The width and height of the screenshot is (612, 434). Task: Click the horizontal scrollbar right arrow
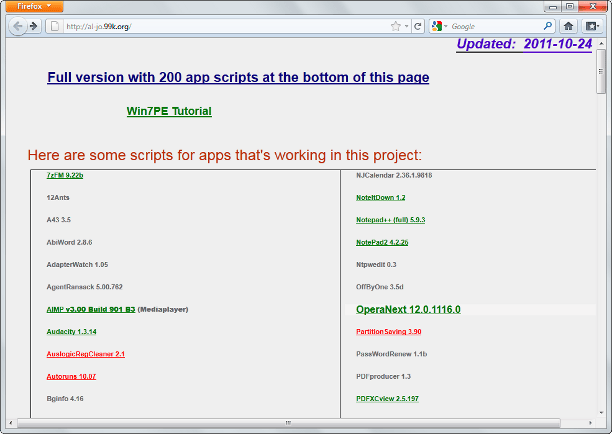tap(590, 423)
